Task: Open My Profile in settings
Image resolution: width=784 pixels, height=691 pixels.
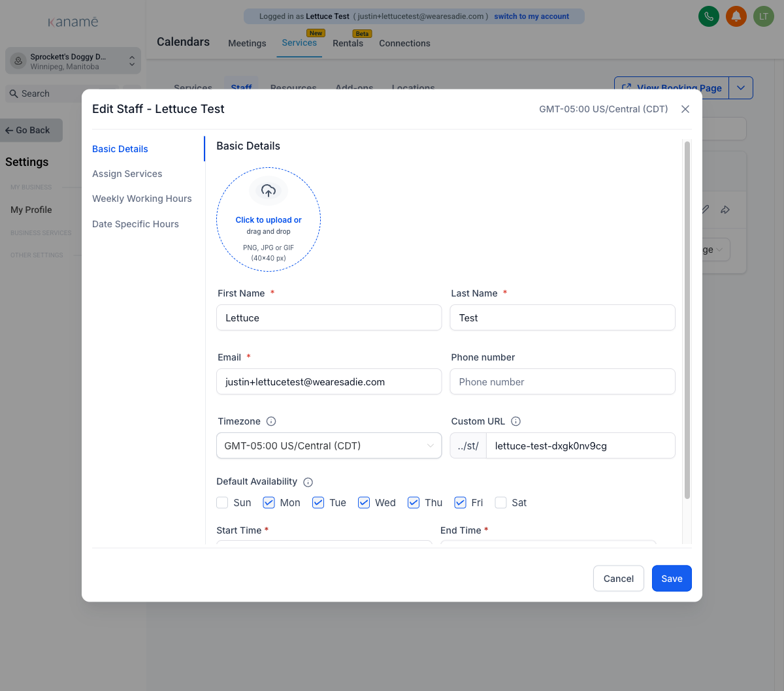Action: tap(31, 210)
